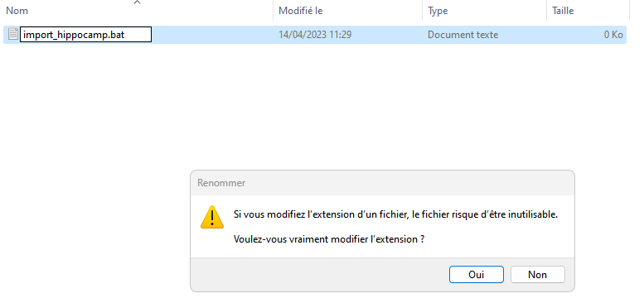This screenshot has height=303, width=644.
Task: Cancel the rename by clicking Non
Action: click(x=537, y=274)
